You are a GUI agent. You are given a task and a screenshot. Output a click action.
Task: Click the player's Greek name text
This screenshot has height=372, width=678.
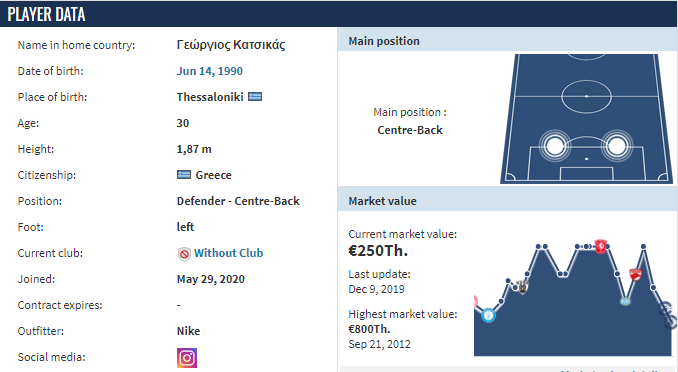point(231,45)
